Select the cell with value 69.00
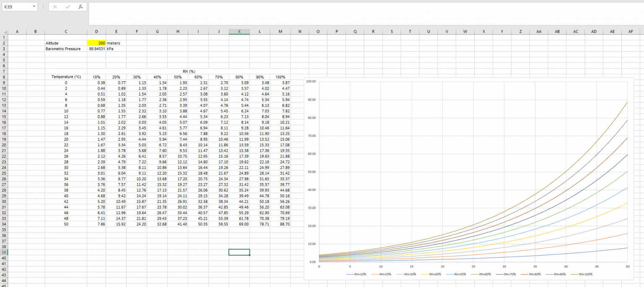This screenshot has height=287, width=644. [x=239, y=224]
